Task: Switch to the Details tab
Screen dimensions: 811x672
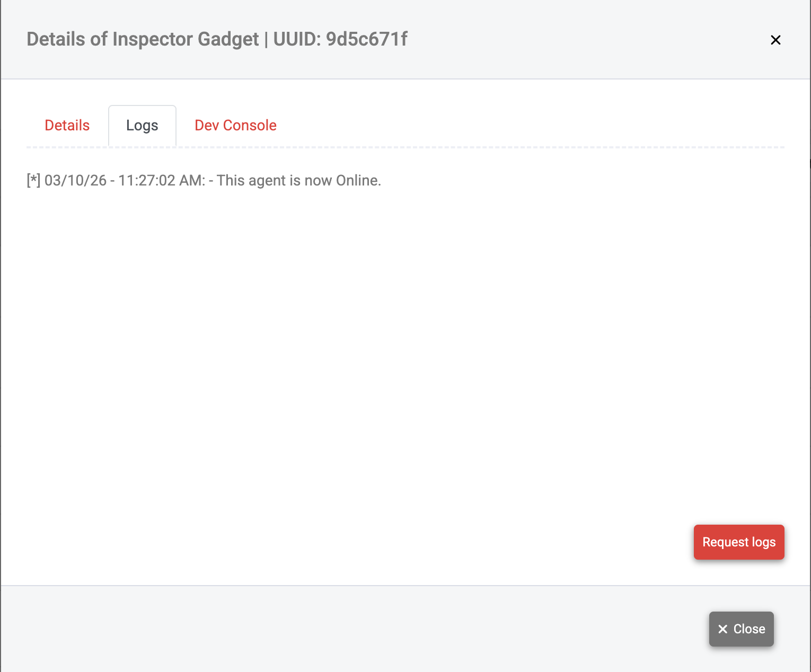Action: coord(67,126)
